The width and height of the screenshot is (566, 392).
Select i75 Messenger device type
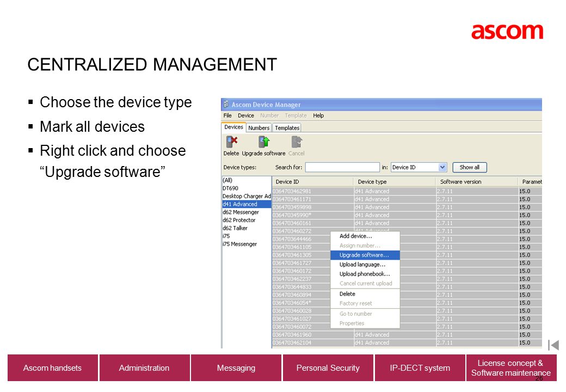pyautogui.click(x=247, y=244)
